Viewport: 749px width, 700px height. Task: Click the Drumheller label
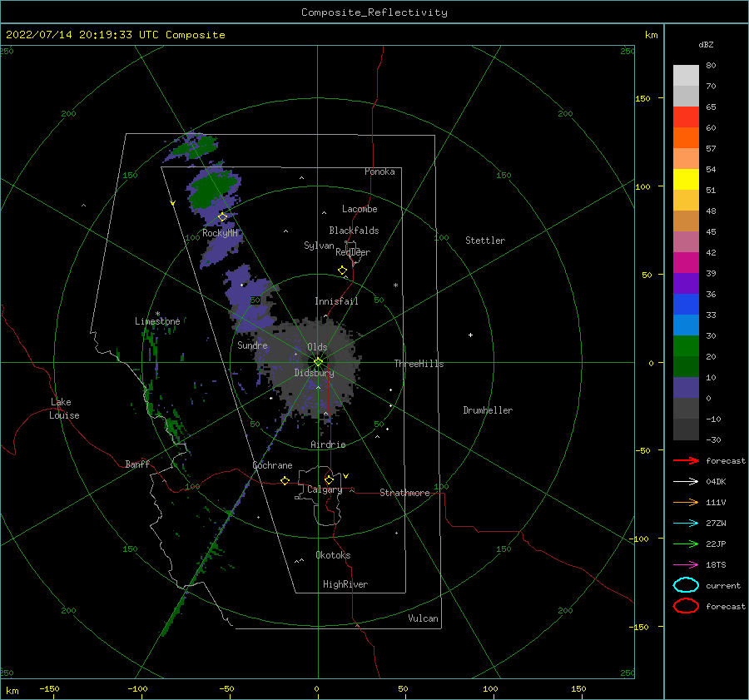click(x=488, y=410)
